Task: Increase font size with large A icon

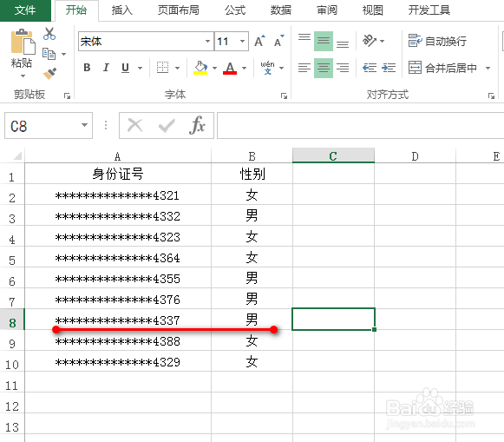Action: pyautogui.click(x=259, y=41)
